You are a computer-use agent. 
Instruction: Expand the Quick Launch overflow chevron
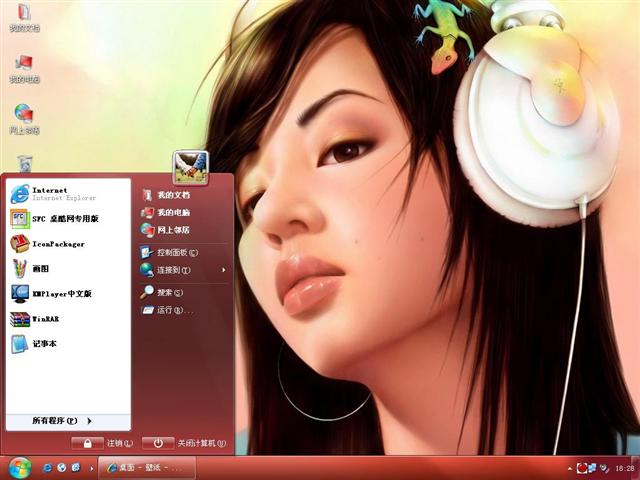tap(92, 468)
